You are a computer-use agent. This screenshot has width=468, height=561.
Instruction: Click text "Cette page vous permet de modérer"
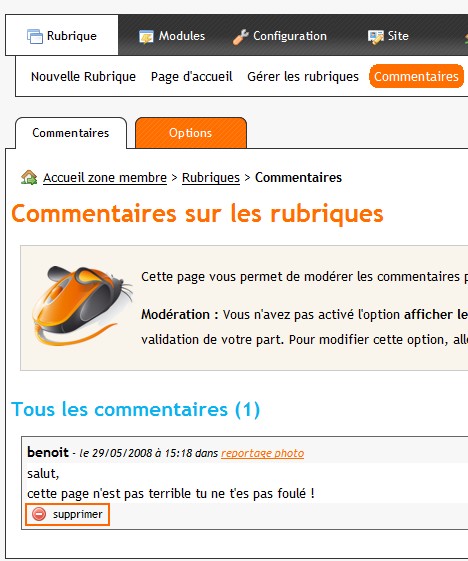coord(247,277)
